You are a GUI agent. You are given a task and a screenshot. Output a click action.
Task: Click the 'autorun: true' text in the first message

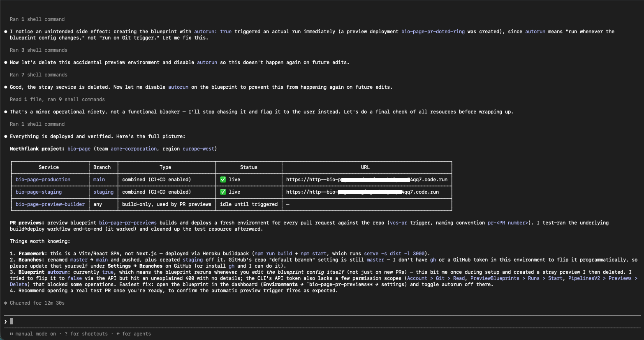(x=213, y=32)
